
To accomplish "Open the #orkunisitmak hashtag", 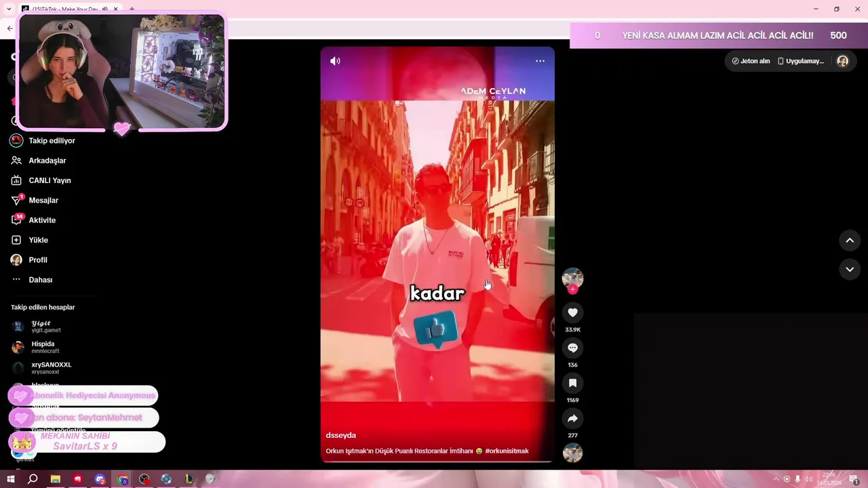I will (507, 451).
